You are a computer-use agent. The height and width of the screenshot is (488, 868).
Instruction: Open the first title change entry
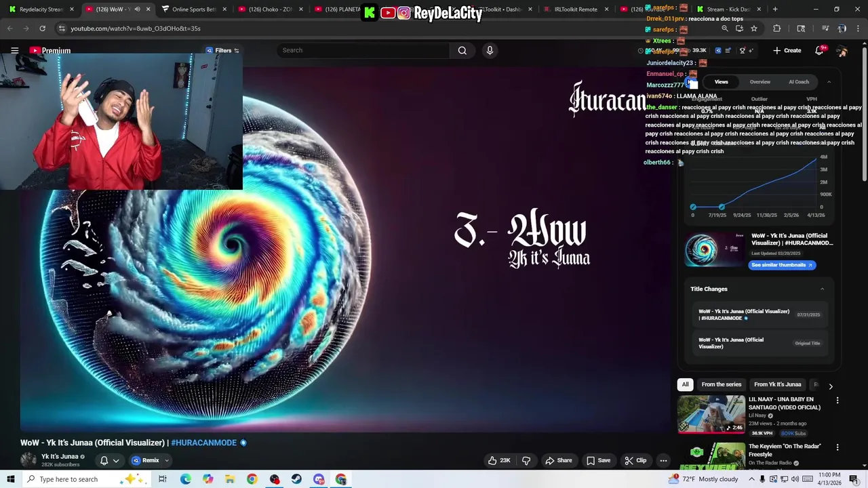point(759,314)
